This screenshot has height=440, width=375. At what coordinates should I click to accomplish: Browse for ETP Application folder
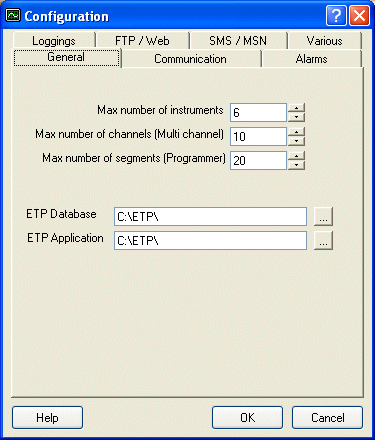[323, 240]
